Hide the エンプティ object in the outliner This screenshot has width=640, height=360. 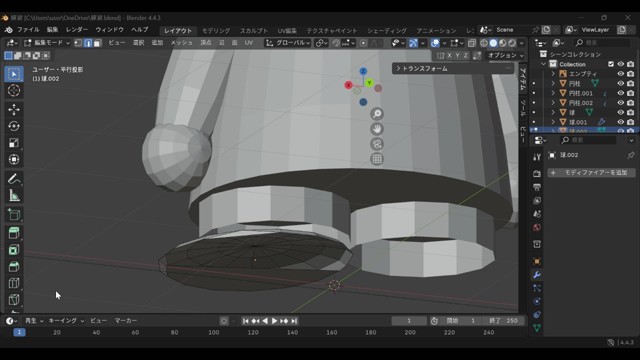(x=620, y=74)
